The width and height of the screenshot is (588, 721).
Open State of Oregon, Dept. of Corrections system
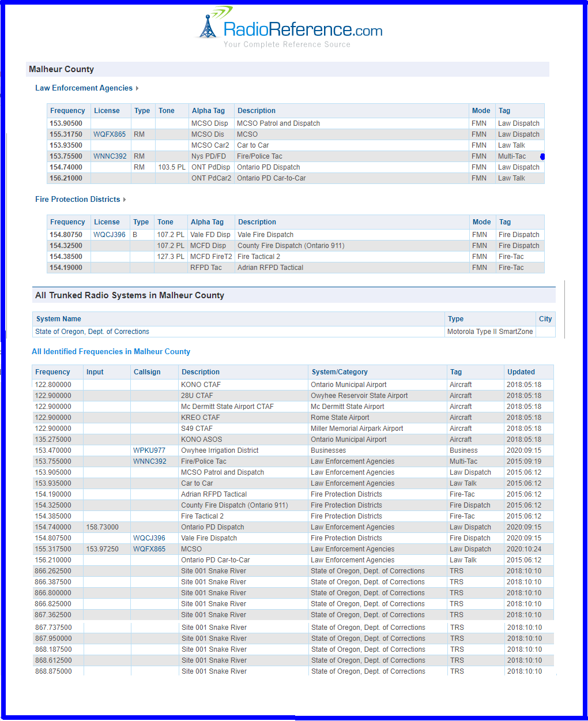pyautogui.click(x=92, y=332)
